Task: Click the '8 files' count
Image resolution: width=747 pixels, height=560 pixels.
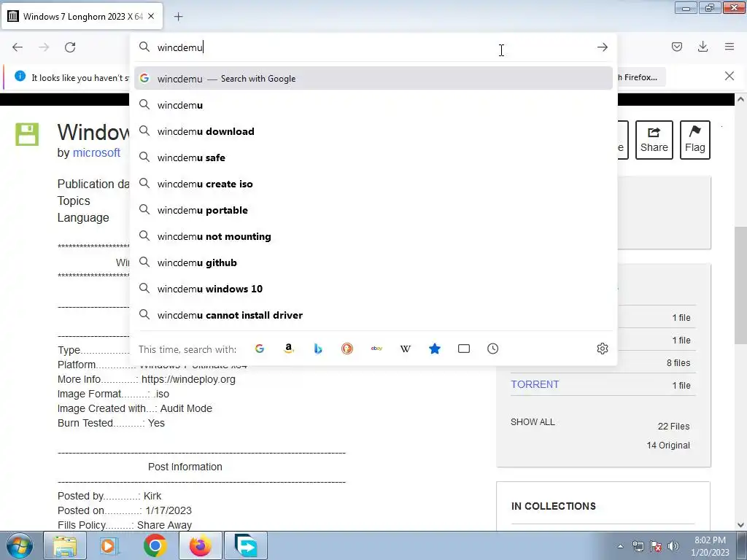Action: click(x=678, y=363)
